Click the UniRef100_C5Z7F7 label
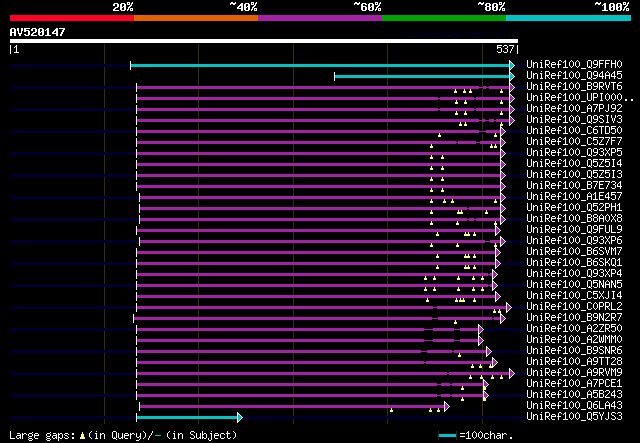The height and width of the screenshot is (443, 640). coord(574,142)
